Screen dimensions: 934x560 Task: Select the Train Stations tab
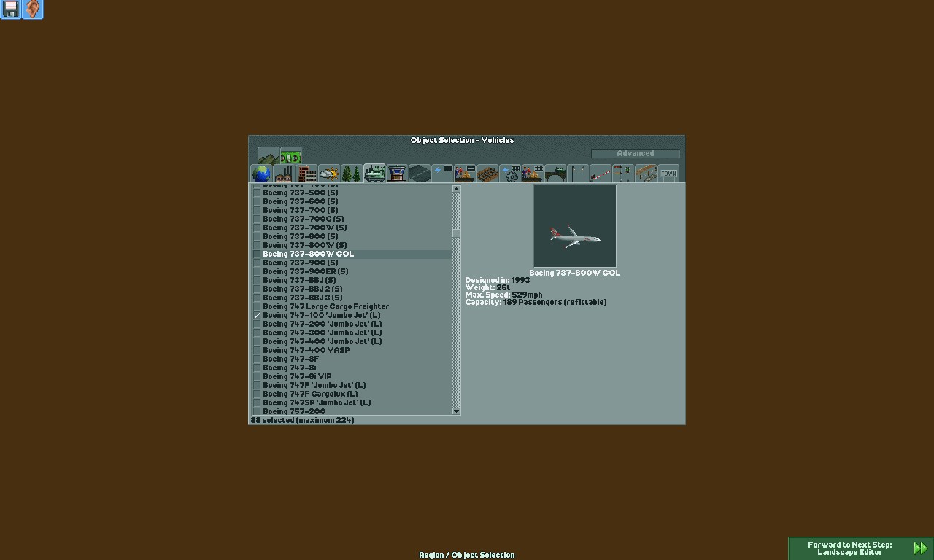[533, 174]
